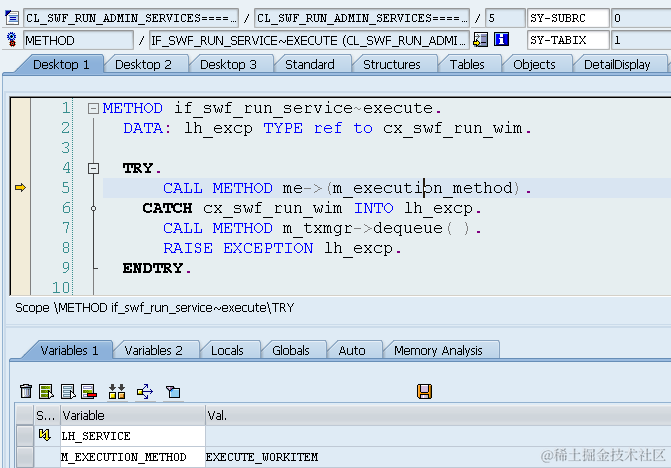Click the line number field showing 5
The image size is (671, 468).
(x=505, y=18)
